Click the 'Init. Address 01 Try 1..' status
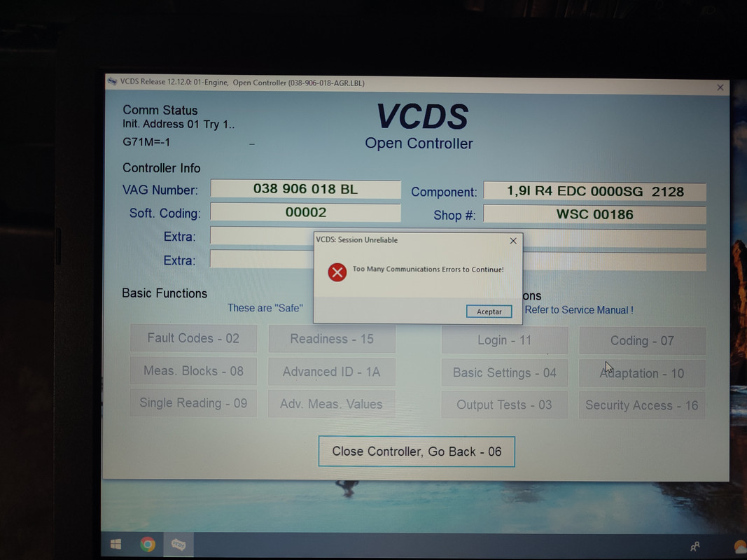 click(x=179, y=125)
